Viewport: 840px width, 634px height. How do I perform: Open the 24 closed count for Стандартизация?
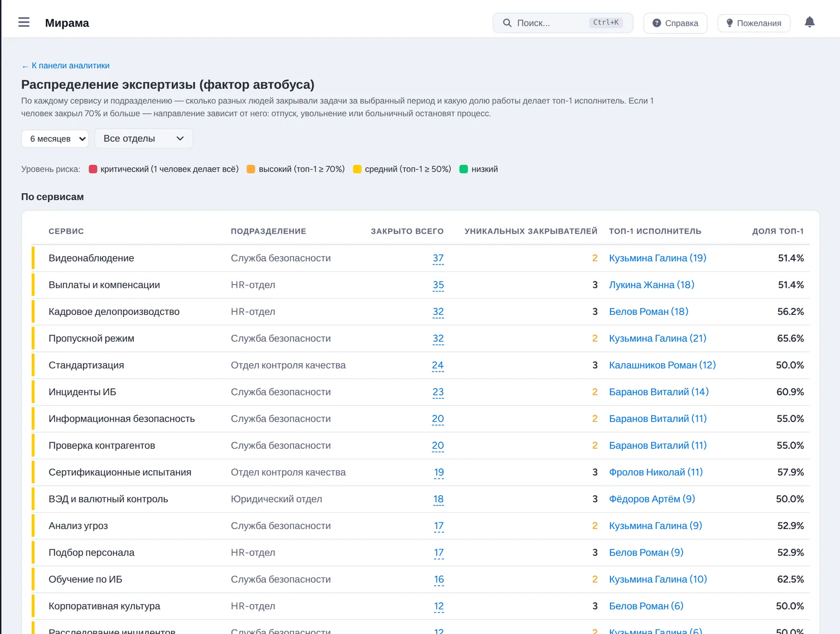tap(438, 365)
